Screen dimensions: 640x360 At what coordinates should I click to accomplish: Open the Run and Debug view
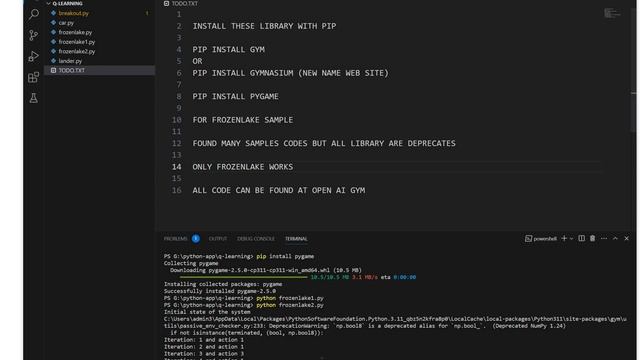pos(34,56)
